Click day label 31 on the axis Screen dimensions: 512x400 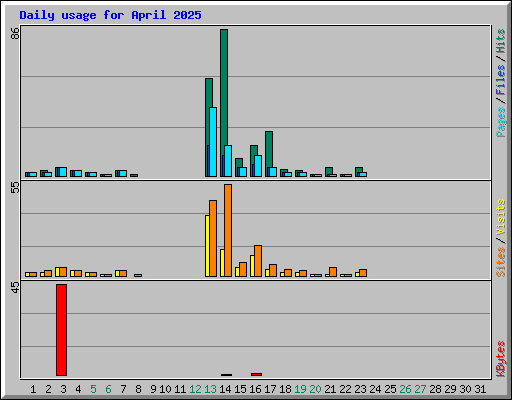480,389
